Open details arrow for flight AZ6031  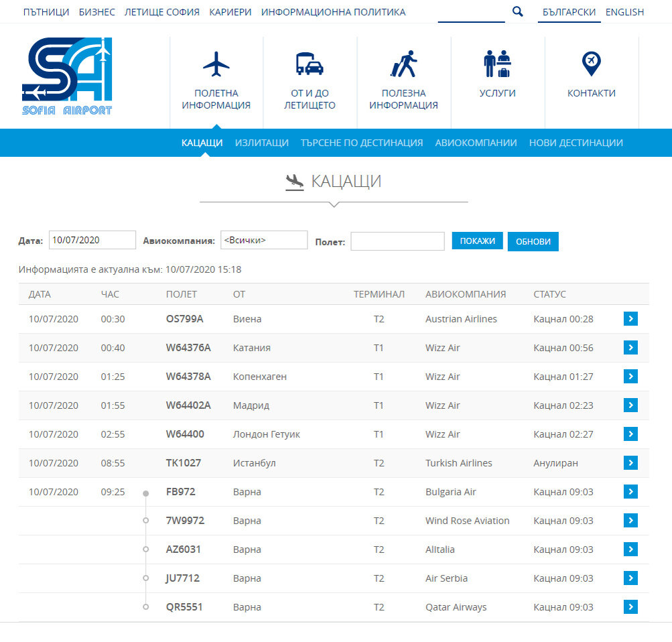630,549
